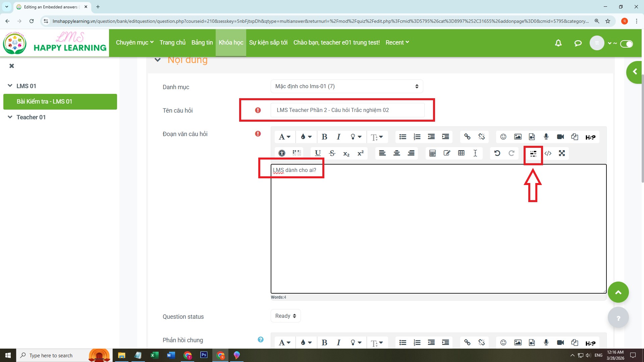Open the Chuyên mục menu
This screenshot has height=362, width=644.
[x=135, y=43]
